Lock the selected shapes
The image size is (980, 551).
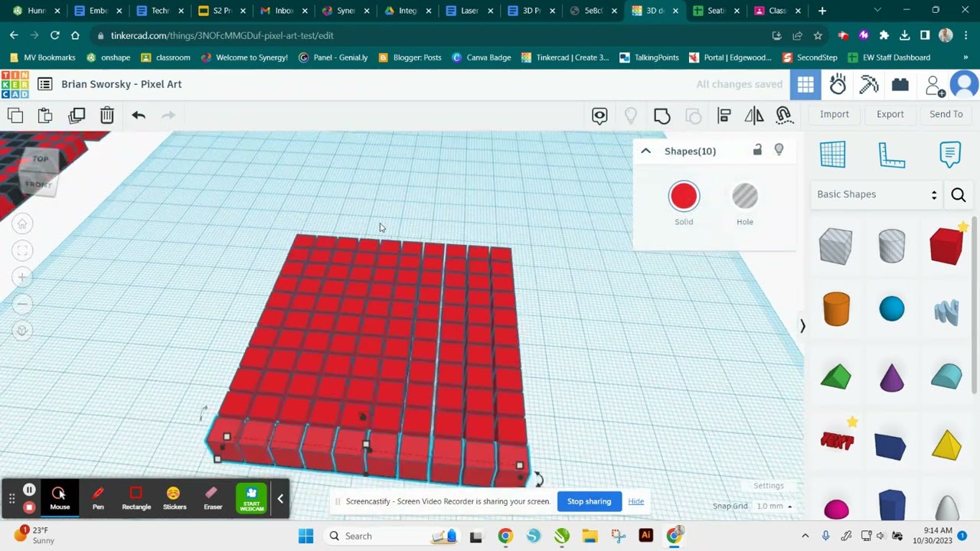(757, 150)
